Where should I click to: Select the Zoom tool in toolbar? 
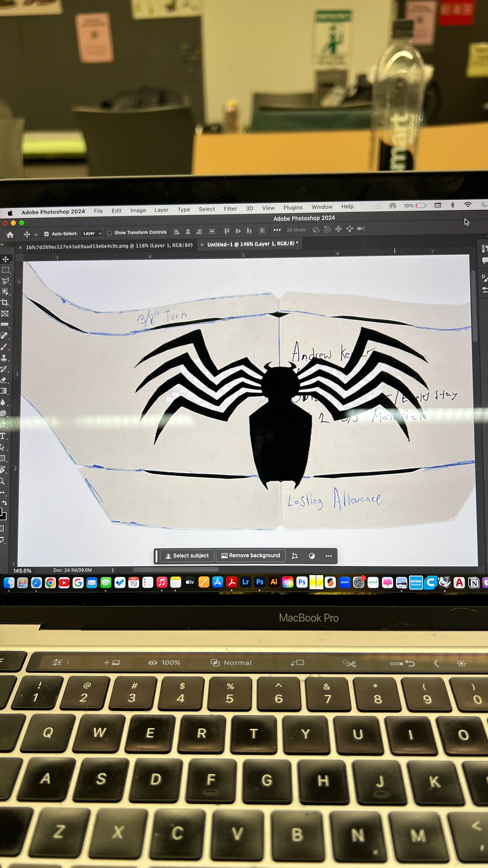pos(2,481)
